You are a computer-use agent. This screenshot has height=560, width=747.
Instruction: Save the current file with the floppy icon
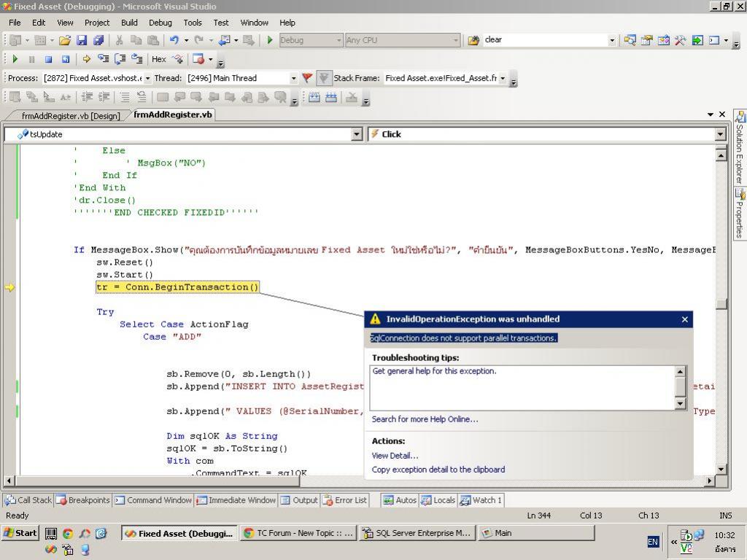82,41
